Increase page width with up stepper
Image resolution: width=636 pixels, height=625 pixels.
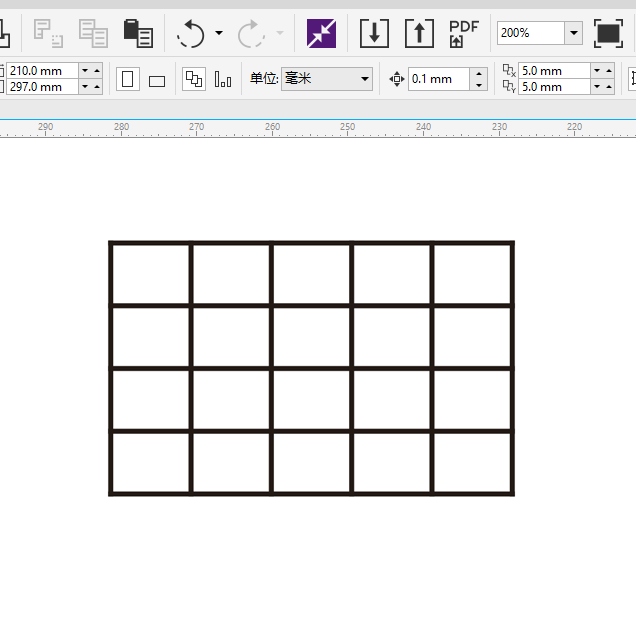(x=97, y=71)
